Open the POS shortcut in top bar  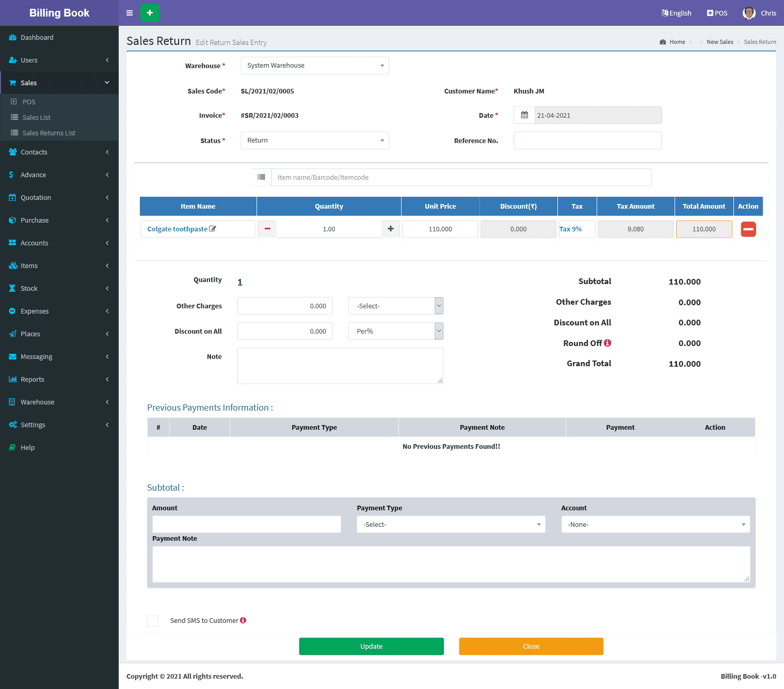(717, 13)
